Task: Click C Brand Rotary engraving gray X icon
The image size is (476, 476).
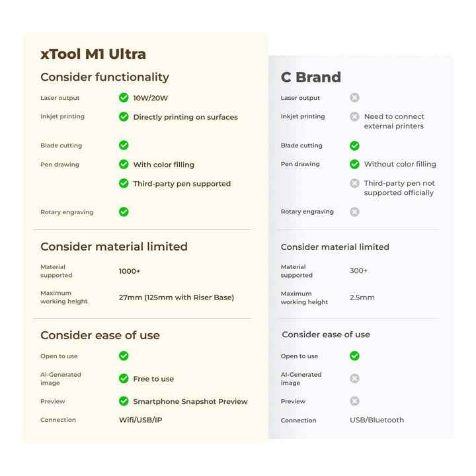Action: tap(354, 212)
